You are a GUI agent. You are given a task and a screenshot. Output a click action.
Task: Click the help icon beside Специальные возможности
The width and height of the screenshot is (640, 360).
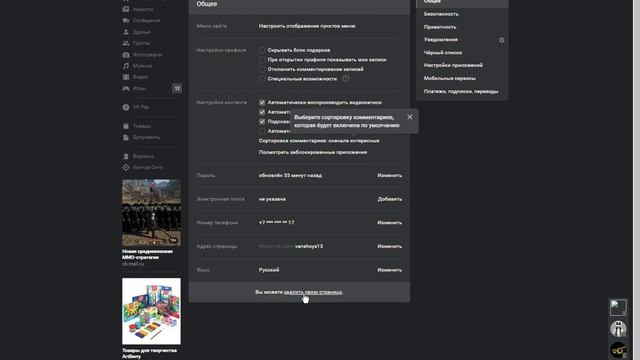[x=346, y=79]
